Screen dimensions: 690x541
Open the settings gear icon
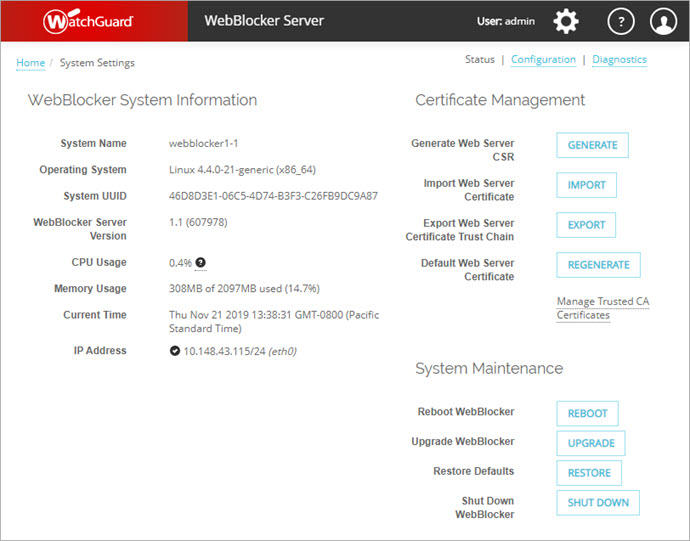566,21
